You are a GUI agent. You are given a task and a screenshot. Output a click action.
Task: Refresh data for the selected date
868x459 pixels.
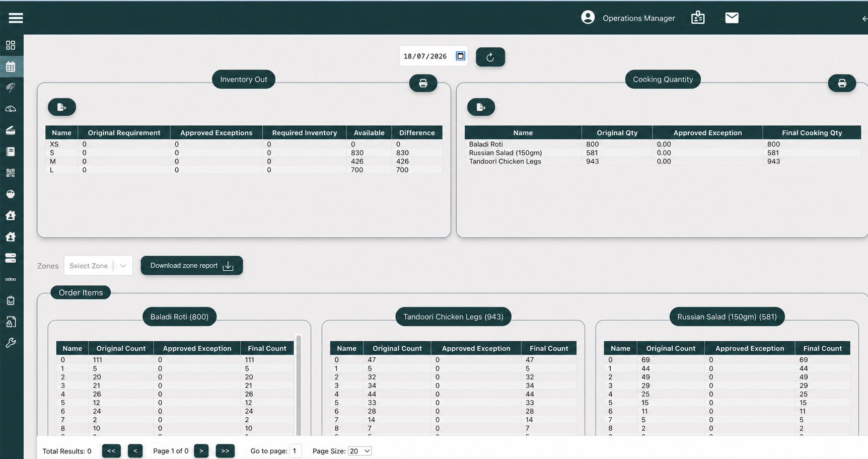(490, 57)
